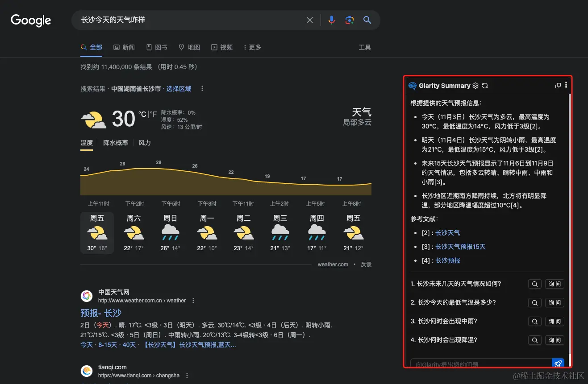Select 周三 rainy forecast day
Image resolution: width=588 pixels, height=384 pixels.
pyautogui.click(x=280, y=233)
